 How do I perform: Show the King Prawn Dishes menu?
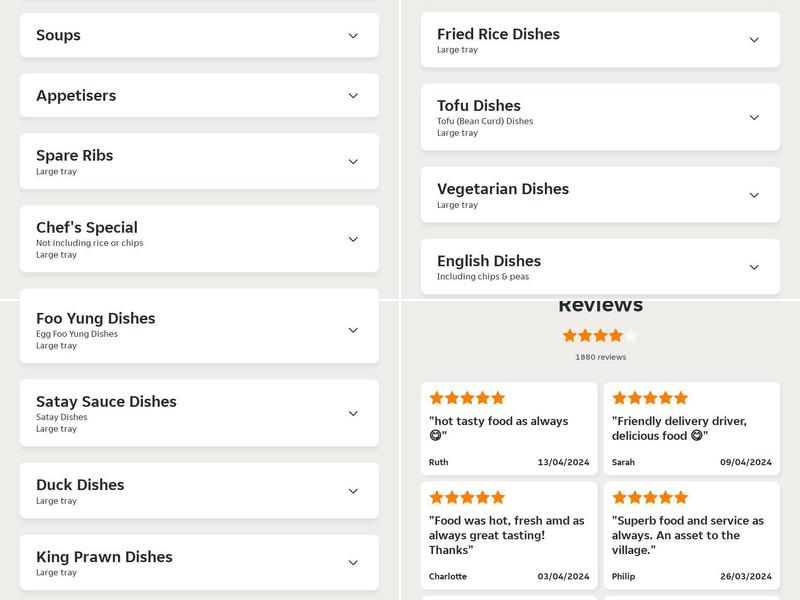[352, 563]
